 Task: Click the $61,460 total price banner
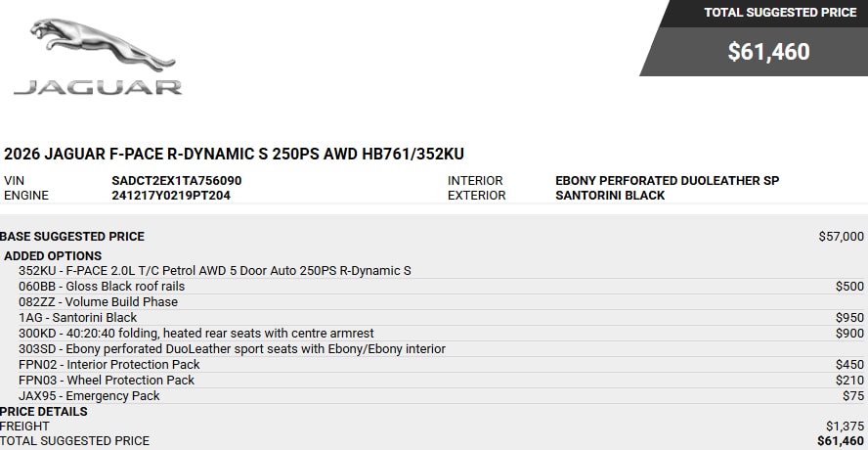coord(768,52)
